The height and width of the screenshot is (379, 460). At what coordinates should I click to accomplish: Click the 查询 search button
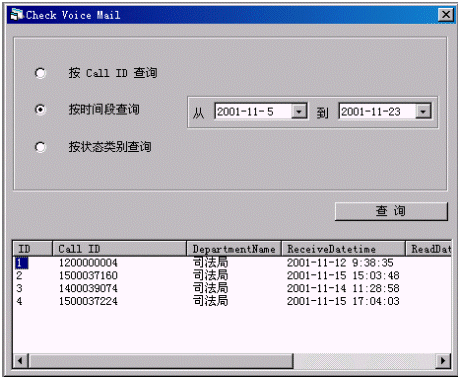click(x=391, y=211)
